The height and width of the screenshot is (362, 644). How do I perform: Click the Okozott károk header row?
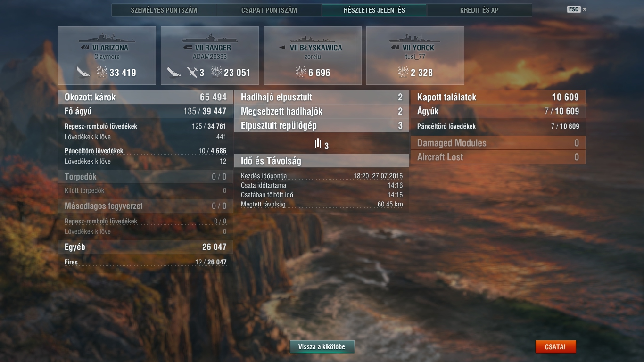(x=146, y=97)
